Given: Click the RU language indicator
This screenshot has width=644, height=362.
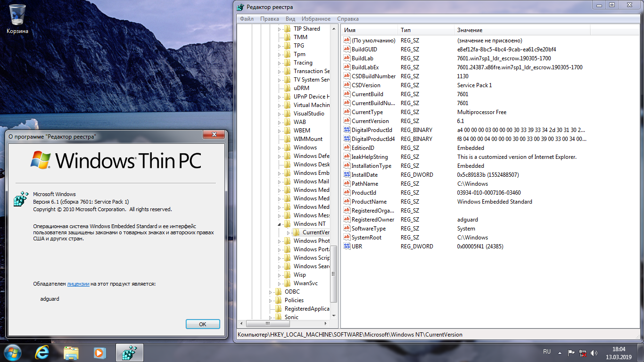Looking at the screenshot, I should click(x=547, y=352).
